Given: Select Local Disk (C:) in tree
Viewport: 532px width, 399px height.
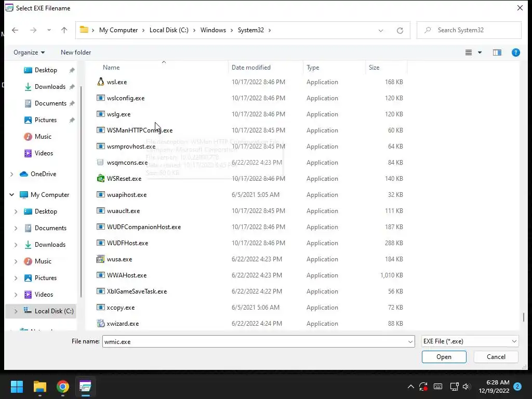Looking at the screenshot, I should tap(54, 311).
